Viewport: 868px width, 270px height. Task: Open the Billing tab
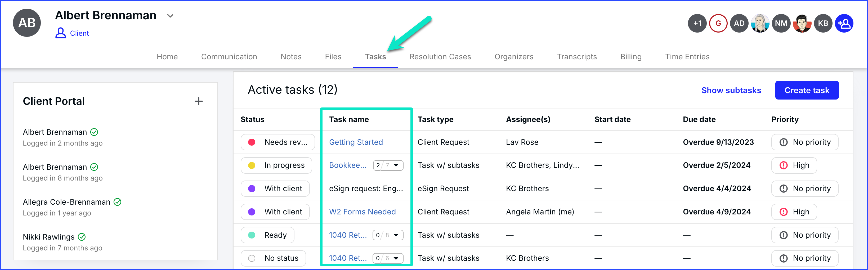click(x=631, y=57)
